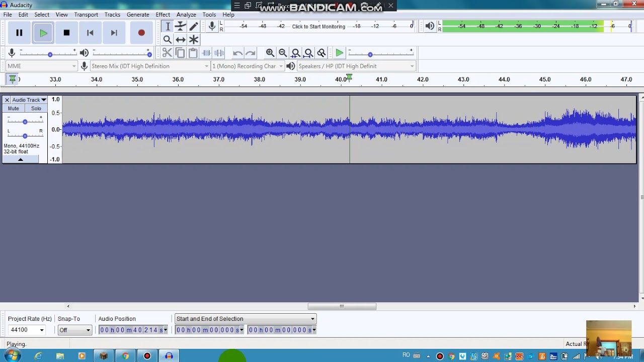
Task: Click the Undo arrow
Action: [x=237, y=53]
